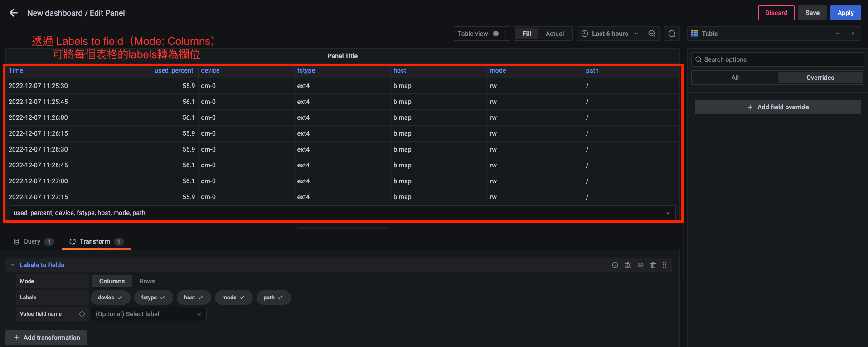Refresh the dashboard panel
This screenshot has height=347, width=868.
[x=672, y=34]
